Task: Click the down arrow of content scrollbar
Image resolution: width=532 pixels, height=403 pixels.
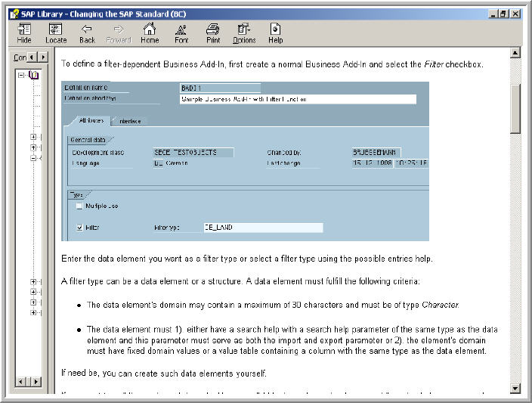Action: (x=515, y=389)
